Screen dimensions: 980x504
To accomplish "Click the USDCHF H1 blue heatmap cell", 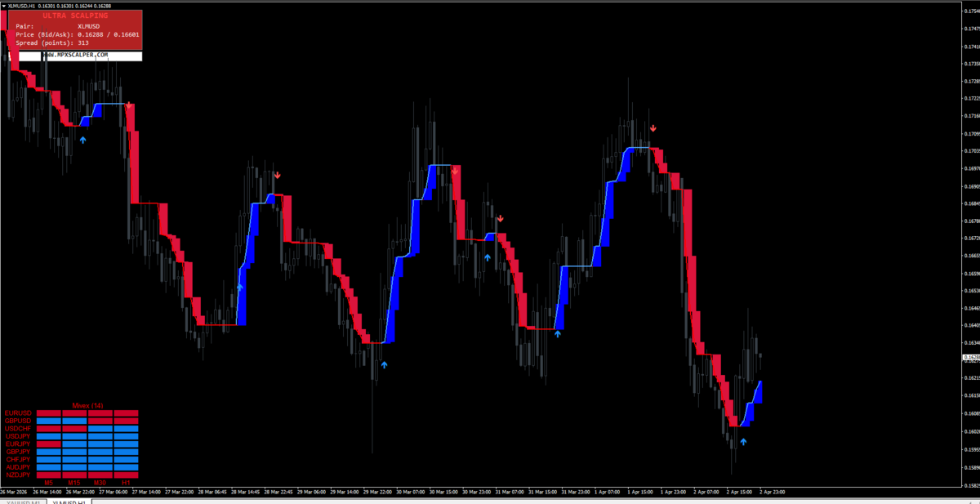I will (x=126, y=428).
